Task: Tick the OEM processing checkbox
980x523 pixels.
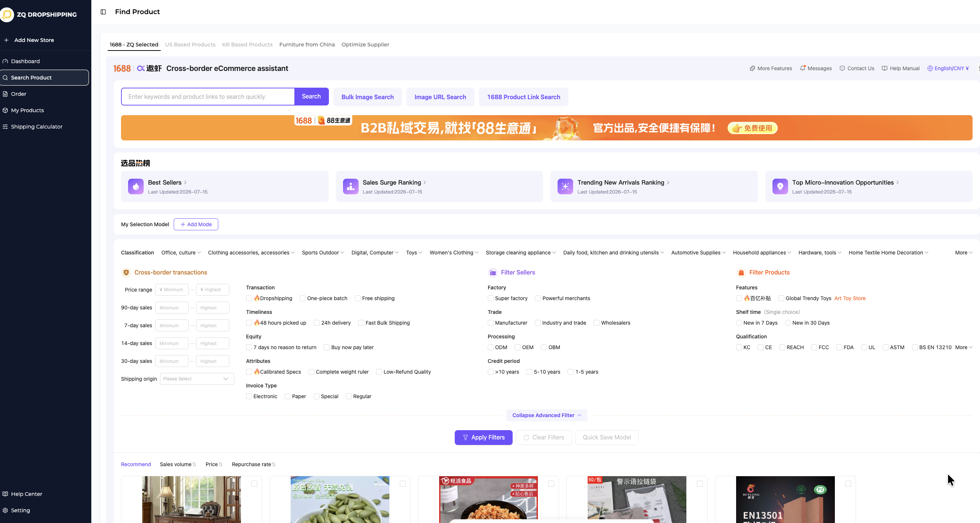Action: point(517,347)
